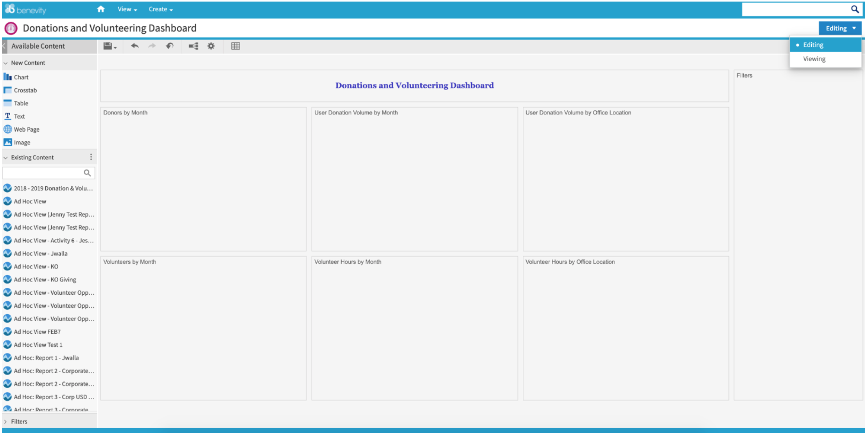Click the Benevity logo
The width and height of the screenshot is (868, 436).
coord(26,9)
